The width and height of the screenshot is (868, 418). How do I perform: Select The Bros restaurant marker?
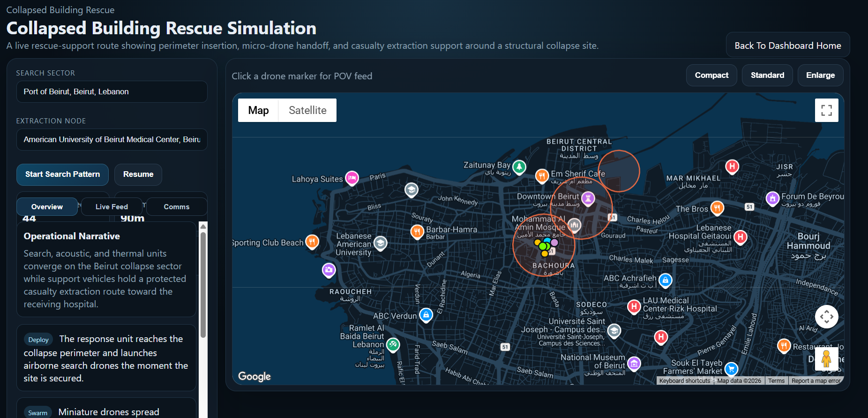(717, 207)
